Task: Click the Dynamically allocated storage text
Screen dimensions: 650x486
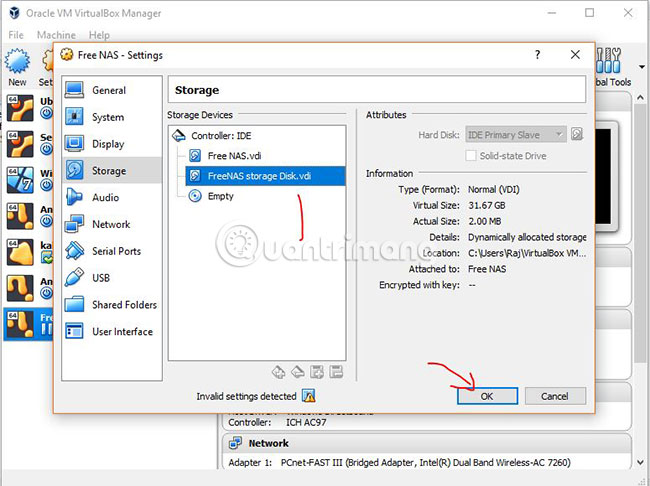Action: click(527, 237)
